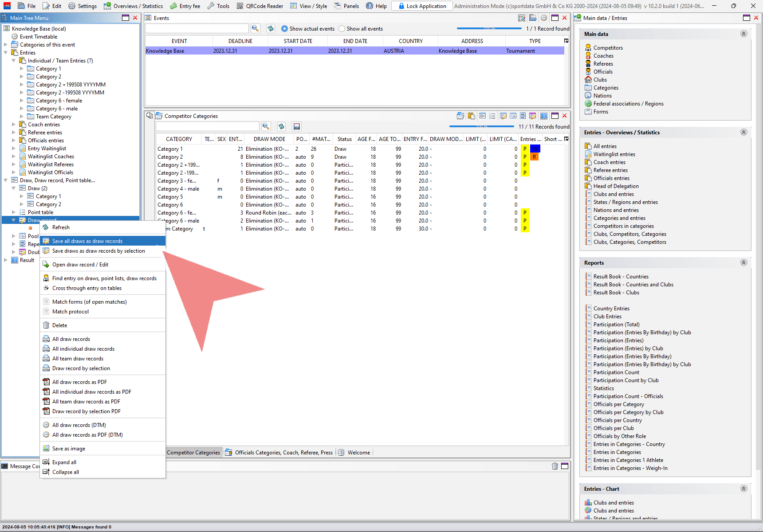Screen dimensions: 763x532
Task: Click save icon in Competitor Categories toolbar
Action: pyautogui.click(x=297, y=126)
